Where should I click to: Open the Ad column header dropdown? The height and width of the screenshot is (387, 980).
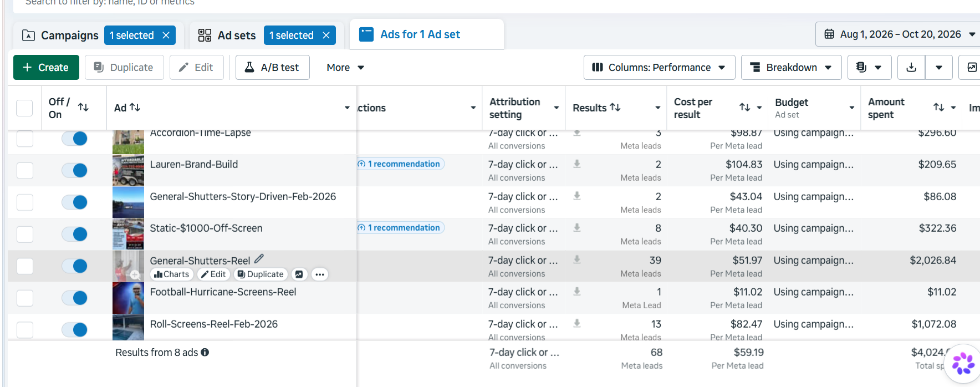pos(347,108)
